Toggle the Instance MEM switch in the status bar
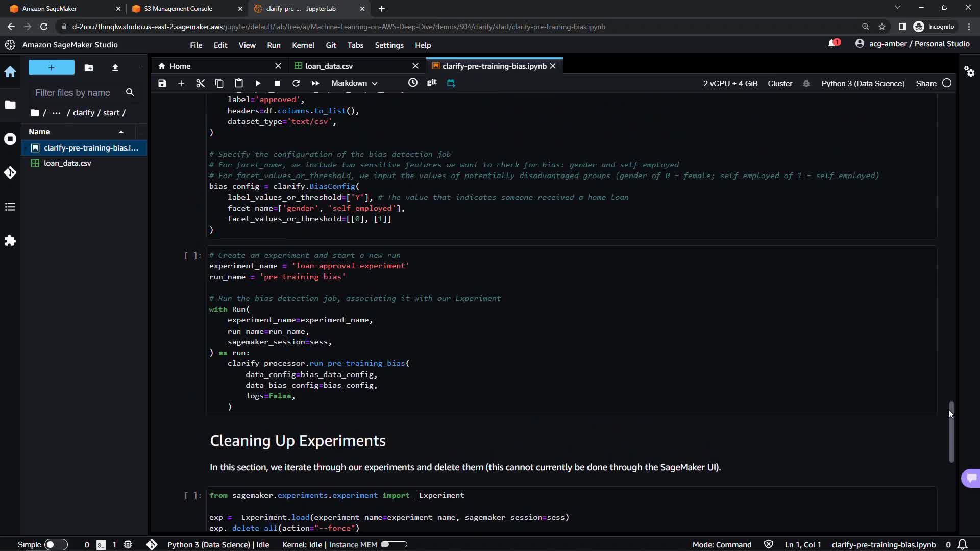This screenshot has height=551, width=980. point(394,544)
